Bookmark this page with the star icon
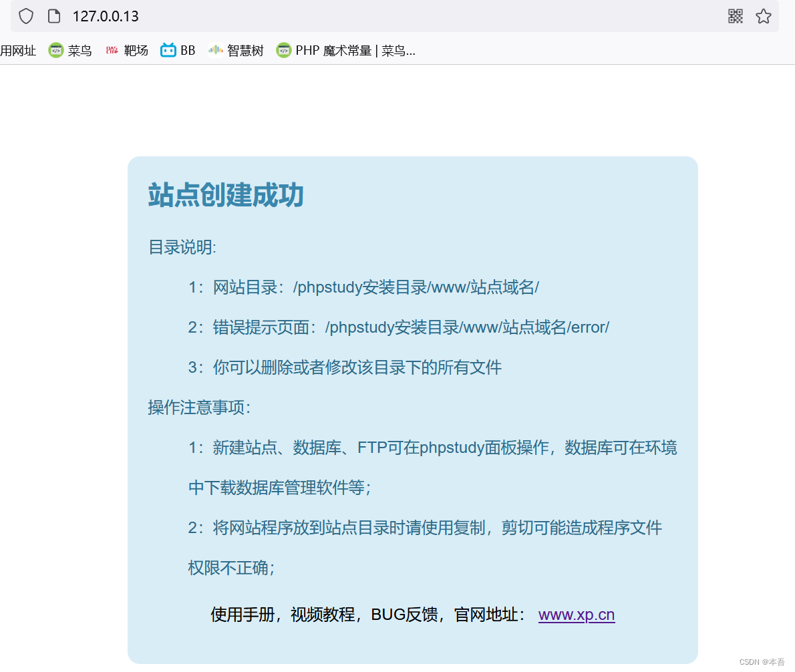This screenshot has width=795, height=672. [764, 15]
